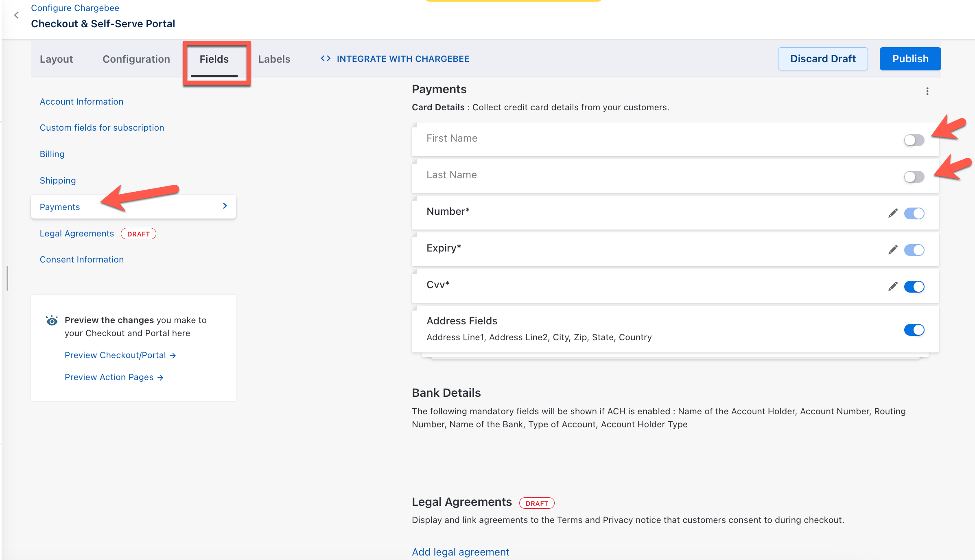This screenshot has height=560, width=975.
Task: Click the Add legal agreement link
Action: coord(460,552)
